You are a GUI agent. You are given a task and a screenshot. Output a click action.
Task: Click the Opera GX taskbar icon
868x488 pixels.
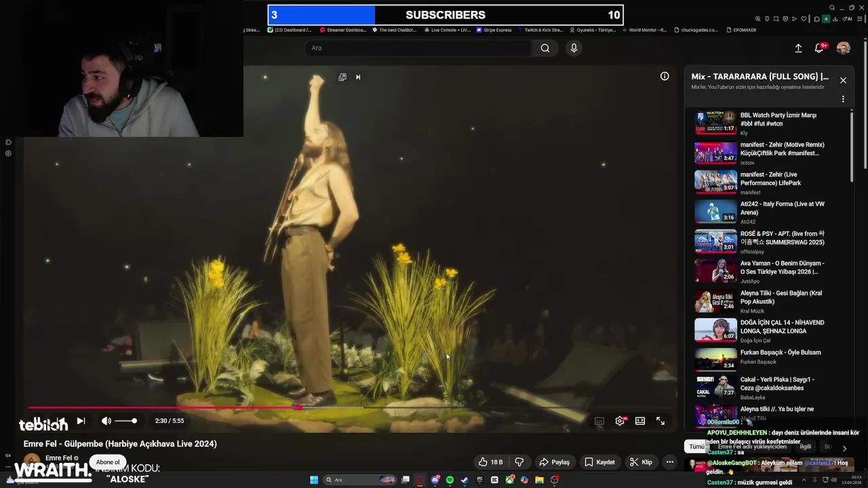click(x=420, y=480)
